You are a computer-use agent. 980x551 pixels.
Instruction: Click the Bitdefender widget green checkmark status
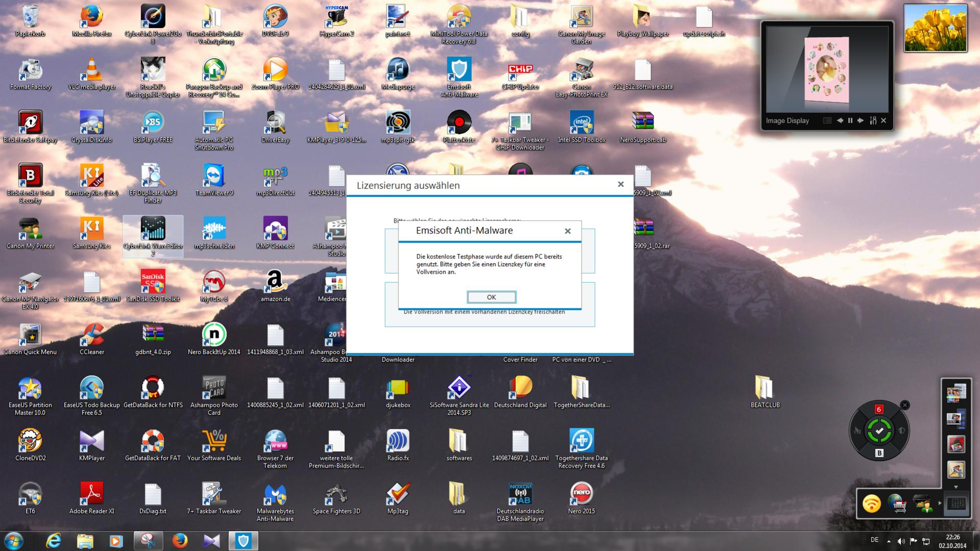coord(879,432)
